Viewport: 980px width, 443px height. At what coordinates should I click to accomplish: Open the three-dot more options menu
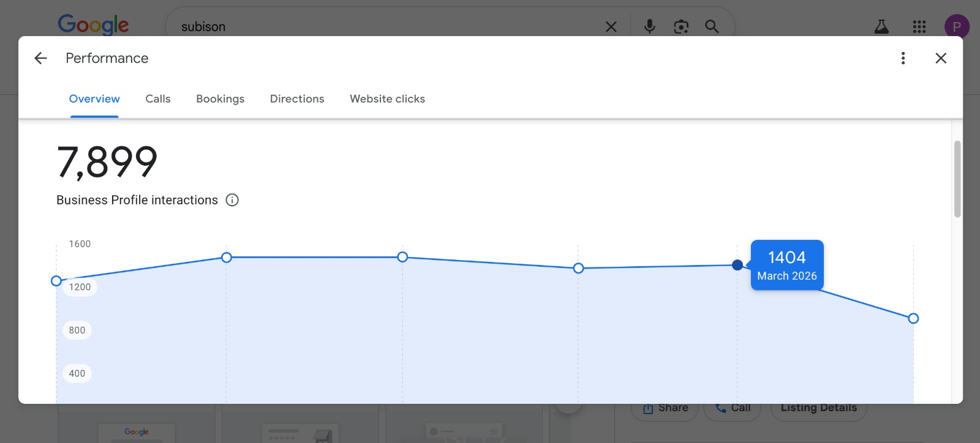point(903,58)
